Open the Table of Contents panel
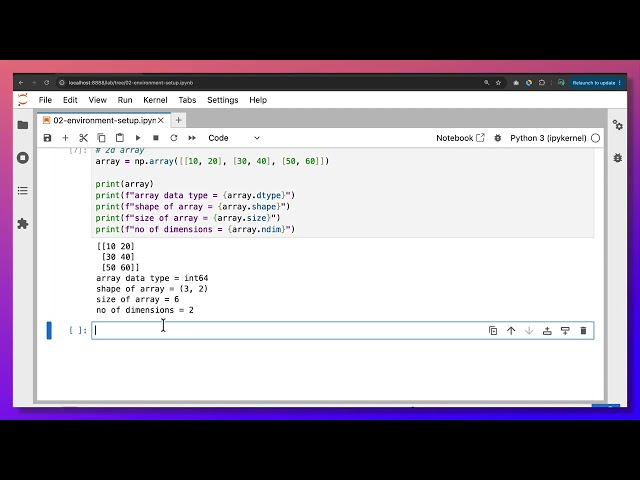Screen dimensions: 640x480 [x=23, y=191]
